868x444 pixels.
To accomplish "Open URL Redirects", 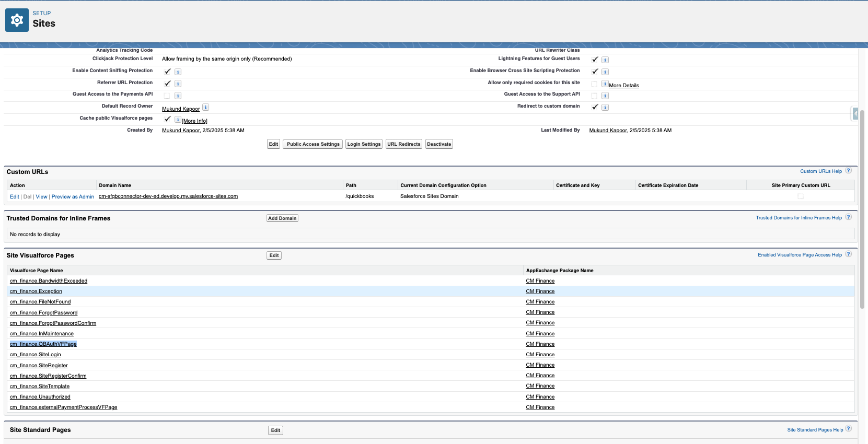I will (403, 144).
